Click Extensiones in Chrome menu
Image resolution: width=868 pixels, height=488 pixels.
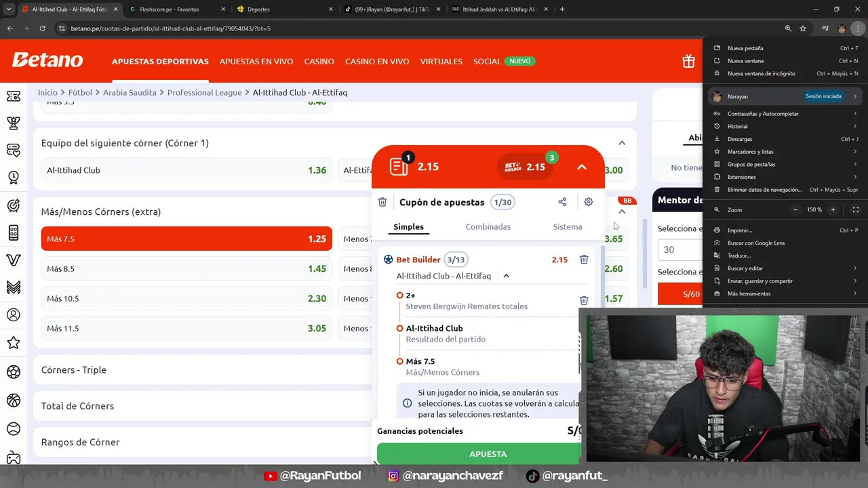(785, 177)
